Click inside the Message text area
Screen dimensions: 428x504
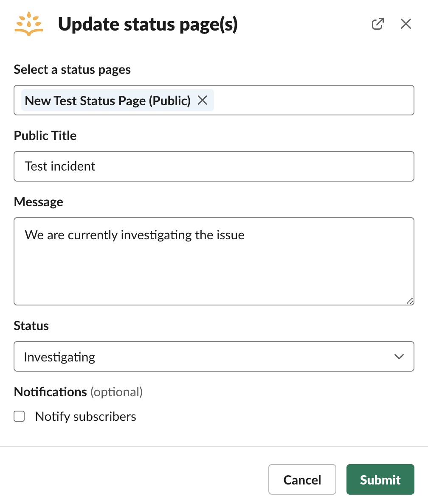pyautogui.click(x=214, y=261)
